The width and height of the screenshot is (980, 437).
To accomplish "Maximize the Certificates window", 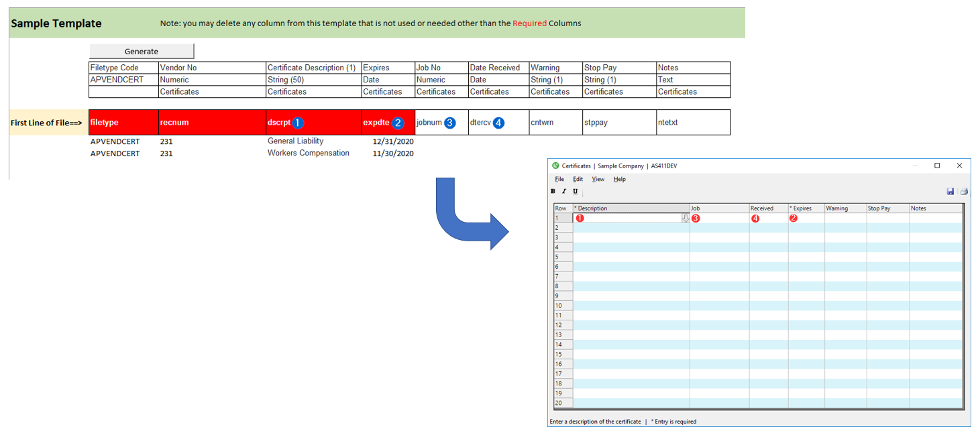I will click(x=937, y=166).
